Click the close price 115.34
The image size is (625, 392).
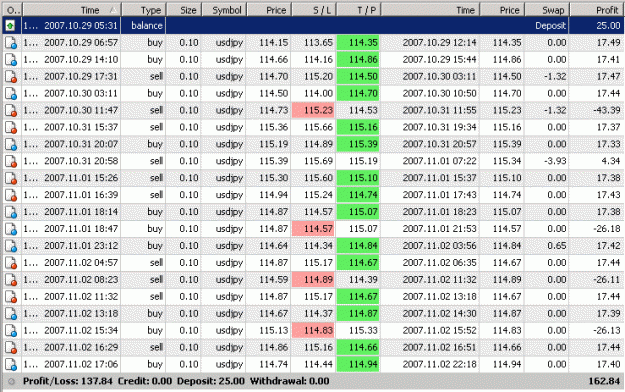click(x=507, y=162)
